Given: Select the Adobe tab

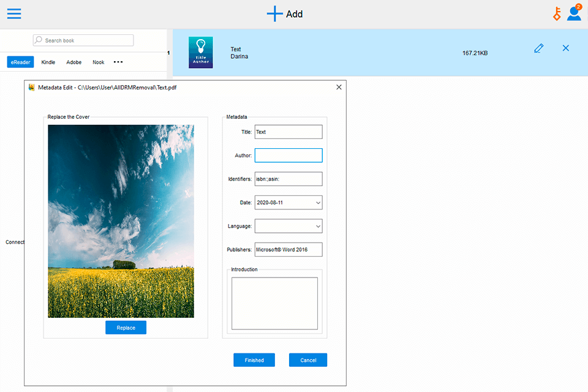Looking at the screenshot, I should (x=74, y=62).
